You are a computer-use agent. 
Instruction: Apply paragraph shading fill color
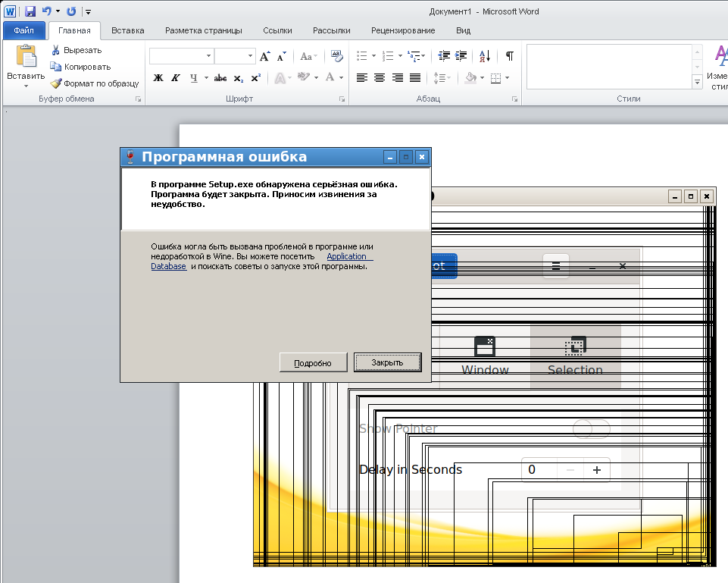(470, 77)
